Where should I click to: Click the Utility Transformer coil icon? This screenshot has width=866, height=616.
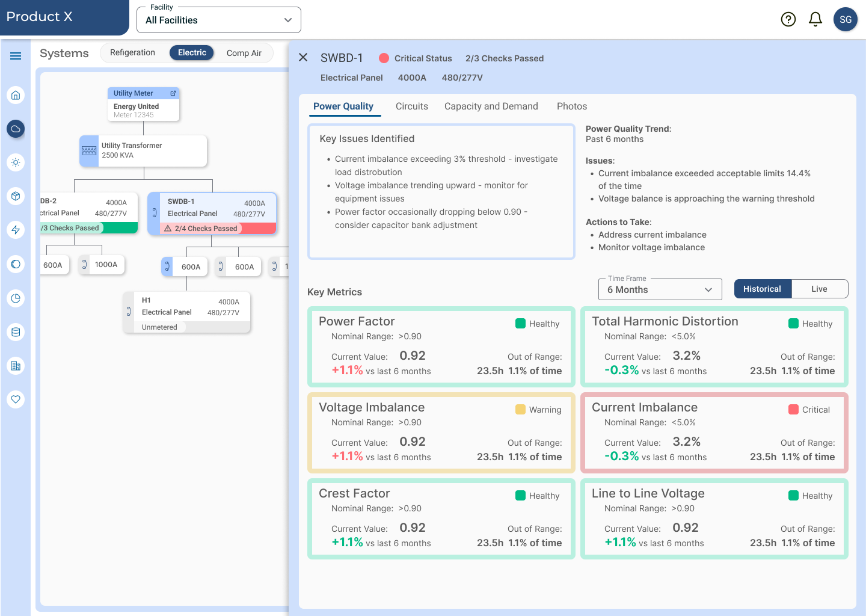click(x=89, y=150)
